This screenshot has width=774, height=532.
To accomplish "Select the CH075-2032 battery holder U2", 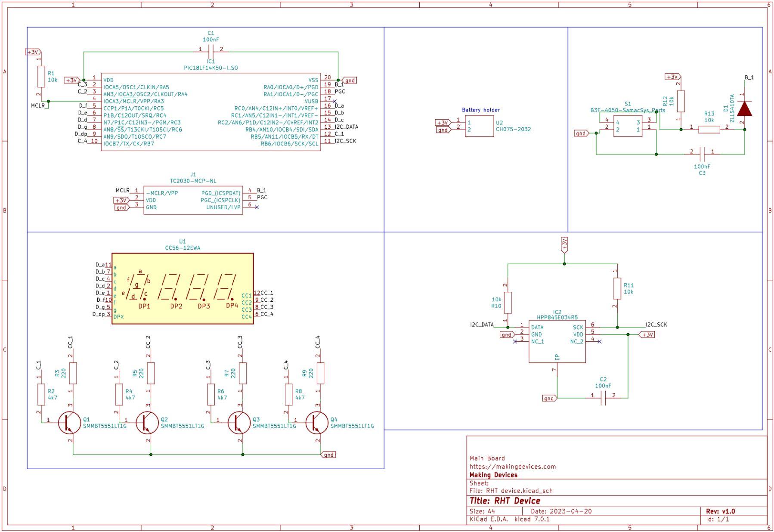I will [x=480, y=127].
